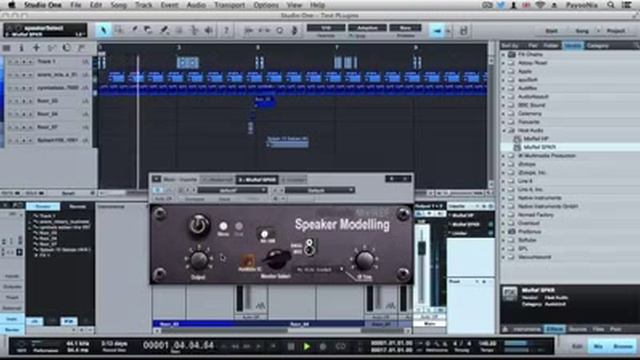Screen dimensions: 640x360
Task: Open the track list icon above the tracks
Action: pos(7,48)
